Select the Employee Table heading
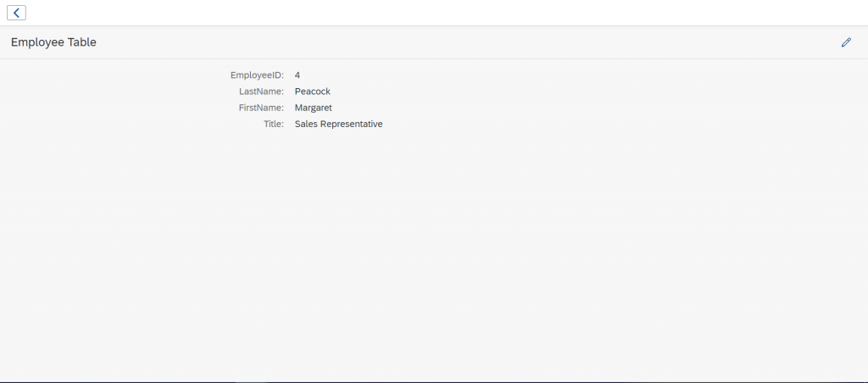868x383 pixels. pyautogui.click(x=53, y=42)
